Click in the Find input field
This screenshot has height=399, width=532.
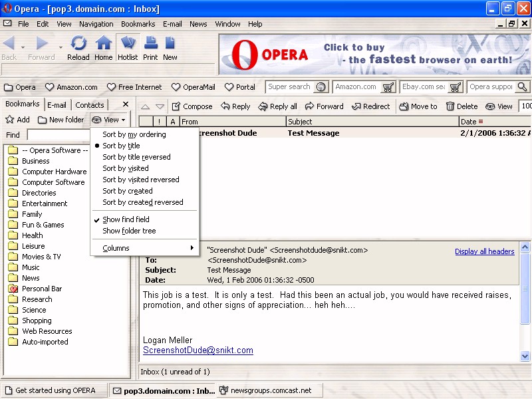point(59,135)
